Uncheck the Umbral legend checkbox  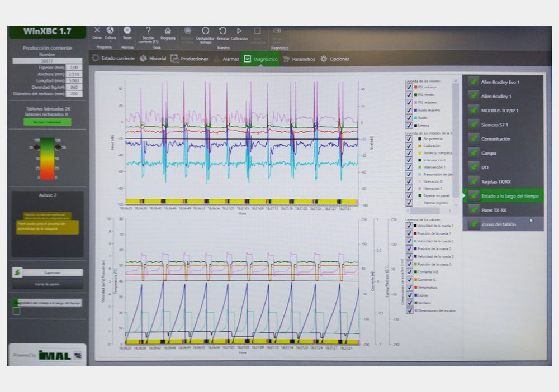(x=409, y=125)
